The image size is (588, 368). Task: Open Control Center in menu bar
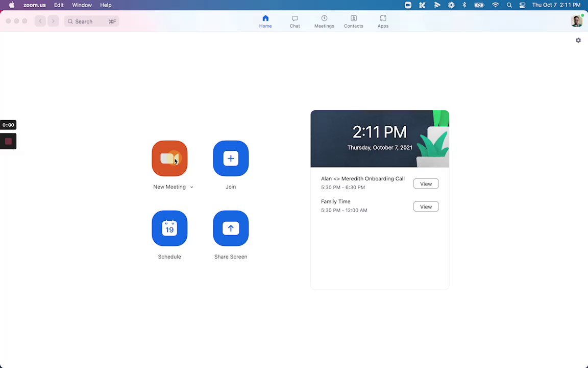click(x=522, y=5)
